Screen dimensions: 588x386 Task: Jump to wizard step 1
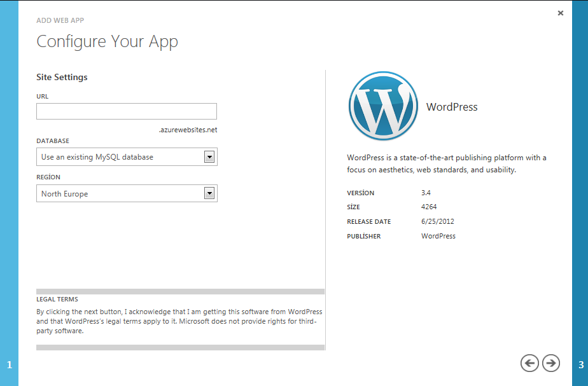(x=9, y=364)
